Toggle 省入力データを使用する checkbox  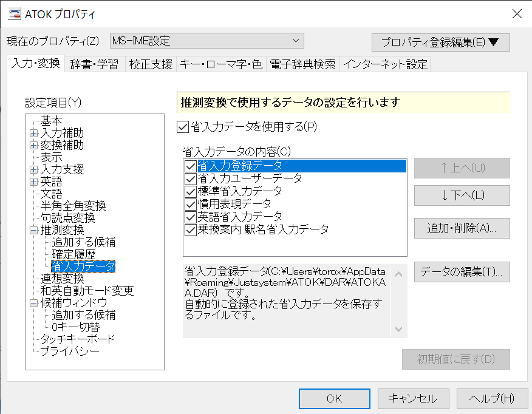(x=183, y=127)
